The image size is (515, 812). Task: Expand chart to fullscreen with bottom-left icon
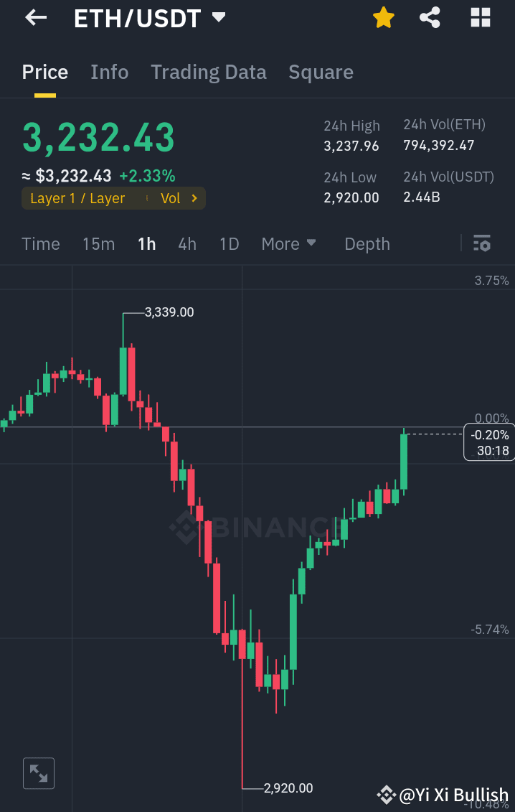click(39, 773)
